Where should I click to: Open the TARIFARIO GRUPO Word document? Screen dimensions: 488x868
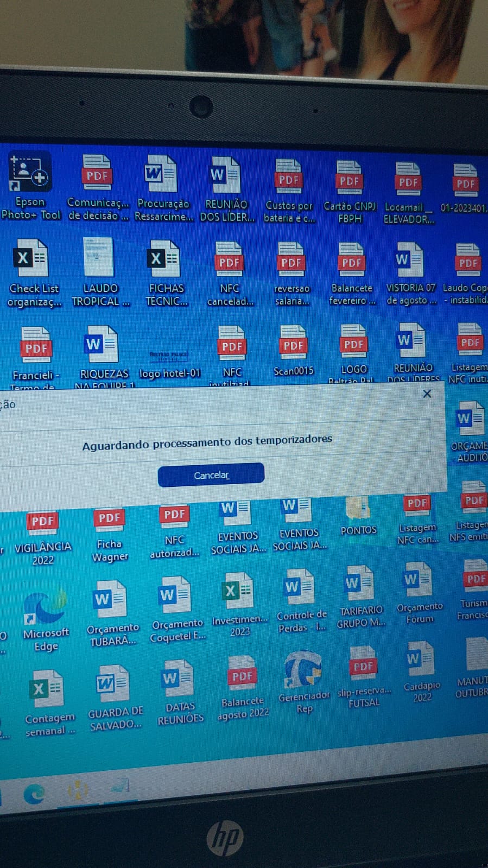359,585
